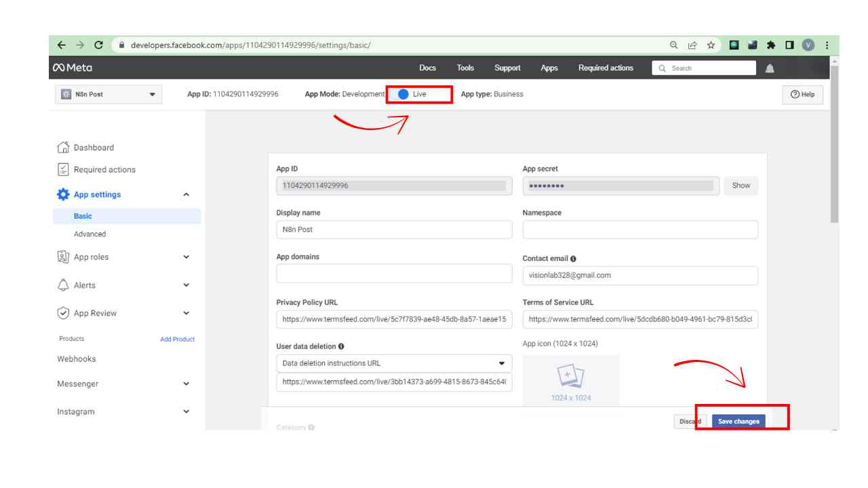The height and width of the screenshot is (488, 868).
Task: Click the App Review shield icon
Action: (x=63, y=313)
